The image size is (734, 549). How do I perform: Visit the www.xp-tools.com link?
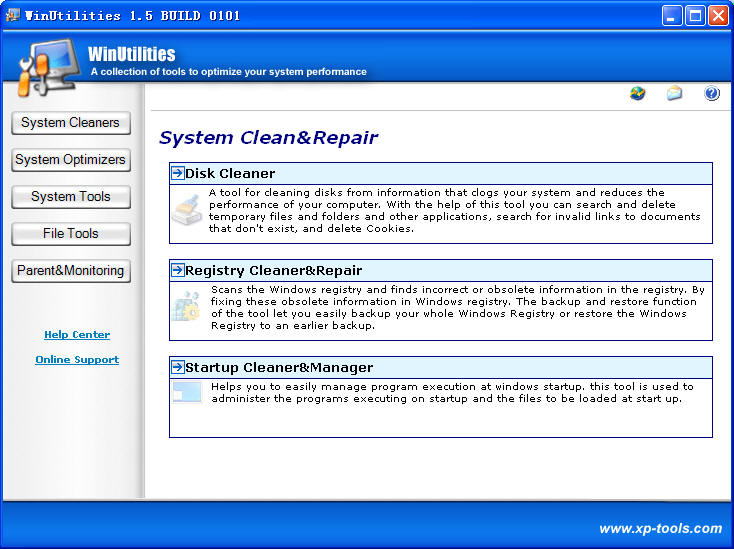pos(661,528)
